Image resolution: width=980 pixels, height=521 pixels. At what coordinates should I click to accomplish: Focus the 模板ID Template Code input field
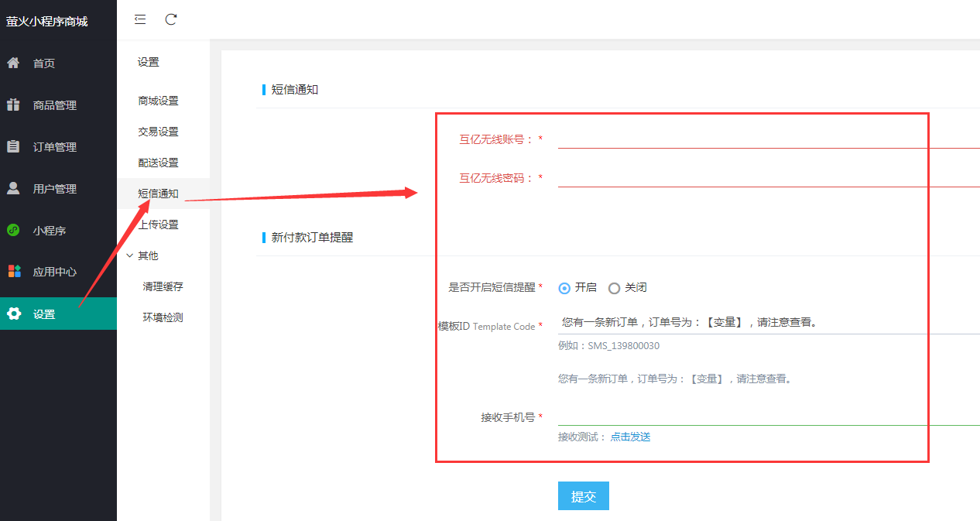(769, 322)
